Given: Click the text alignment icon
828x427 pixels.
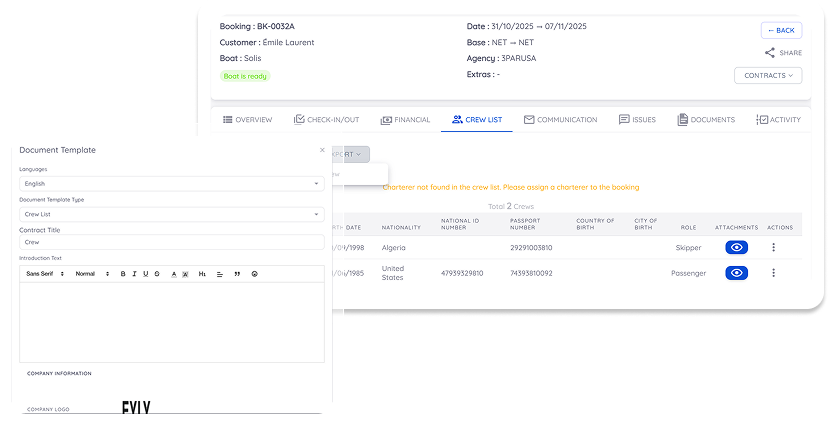Looking at the screenshot, I should pos(220,274).
